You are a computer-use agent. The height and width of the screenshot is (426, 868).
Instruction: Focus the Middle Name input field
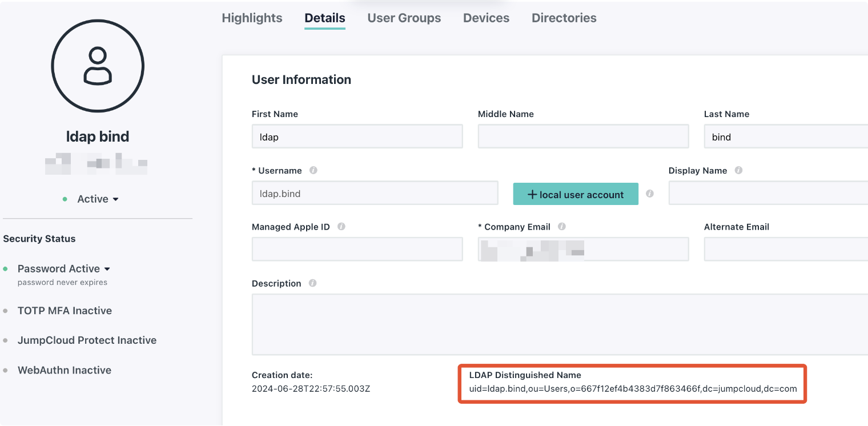(583, 137)
